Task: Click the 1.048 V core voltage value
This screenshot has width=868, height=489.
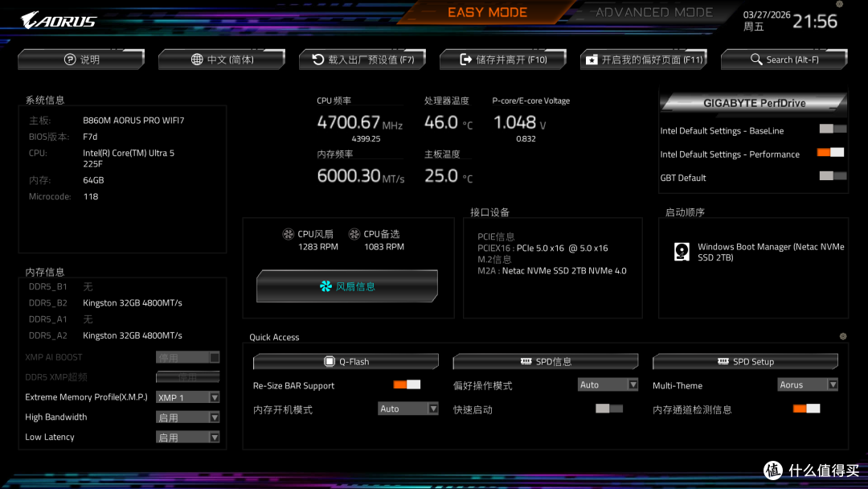Action: [x=520, y=122]
